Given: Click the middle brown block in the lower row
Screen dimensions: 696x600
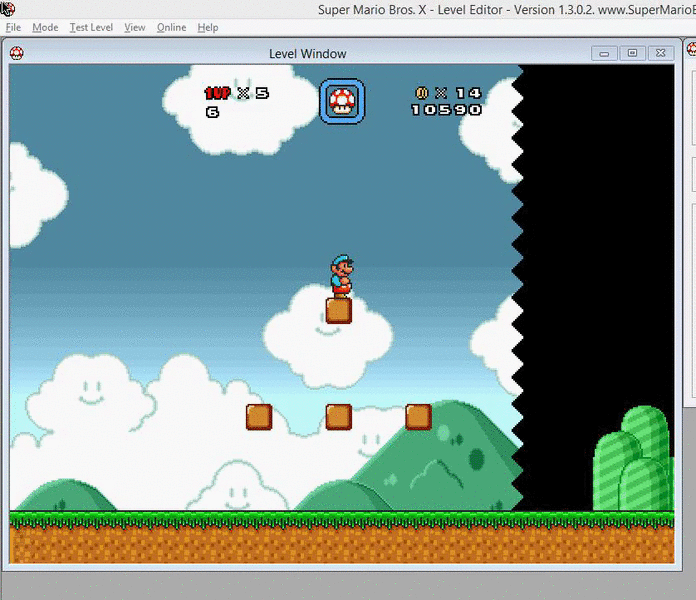Looking at the screenshot, I should [339, 417].
